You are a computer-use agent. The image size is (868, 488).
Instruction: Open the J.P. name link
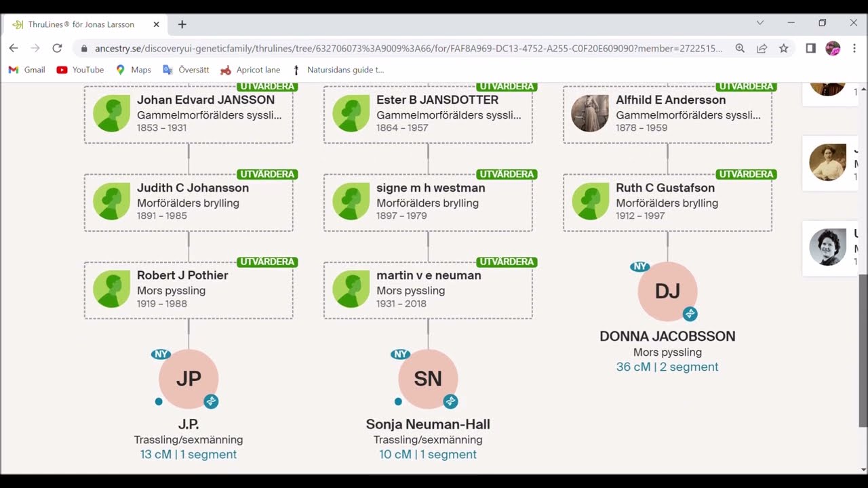pyautogui.click(x=189, y=424)
